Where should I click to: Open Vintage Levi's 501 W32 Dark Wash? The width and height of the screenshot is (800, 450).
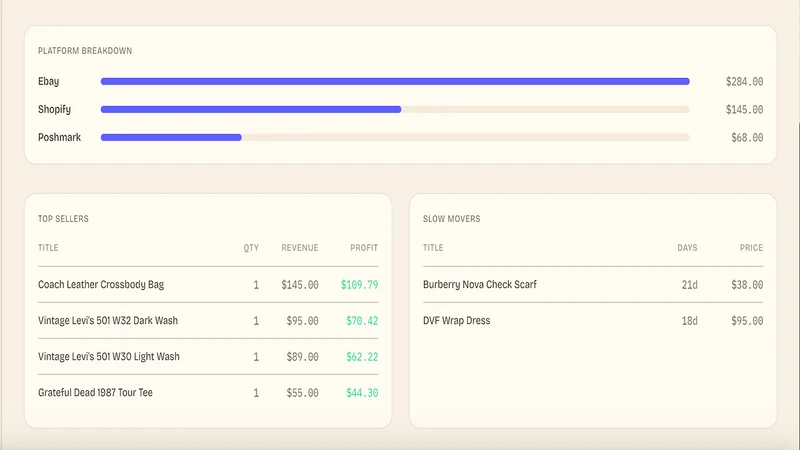tap(208, 320)
